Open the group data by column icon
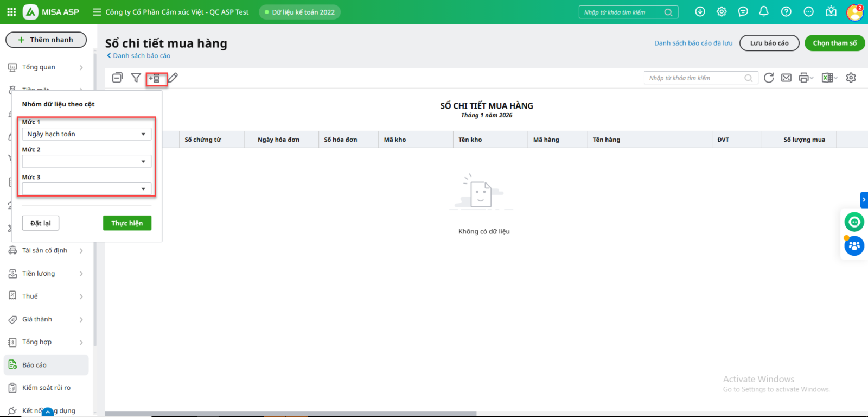 155,78
